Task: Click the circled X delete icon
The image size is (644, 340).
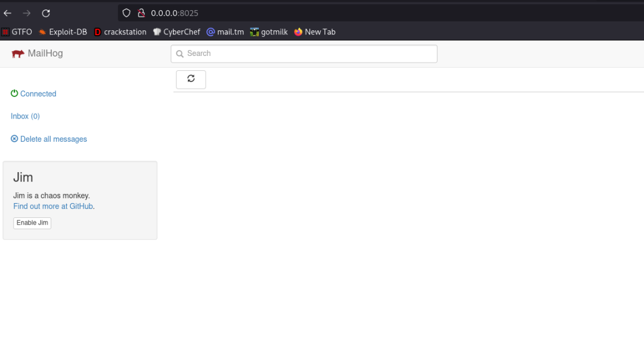Action: (14, 139)
